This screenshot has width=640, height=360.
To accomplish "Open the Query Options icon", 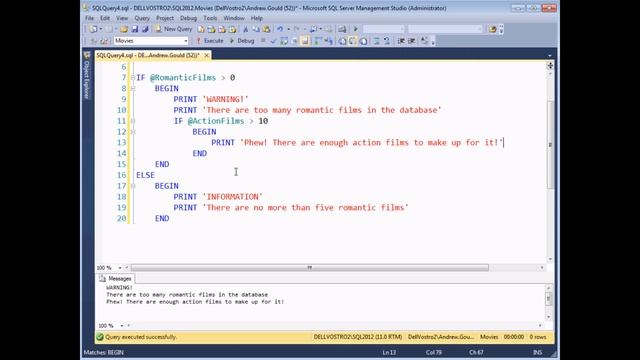I will tap(295, 41).
